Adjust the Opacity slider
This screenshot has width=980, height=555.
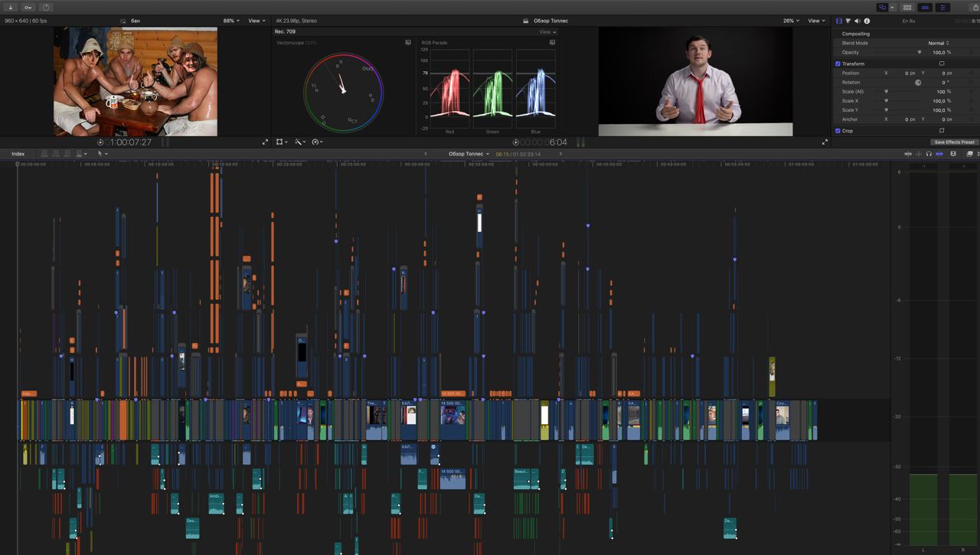click(920, 52)
